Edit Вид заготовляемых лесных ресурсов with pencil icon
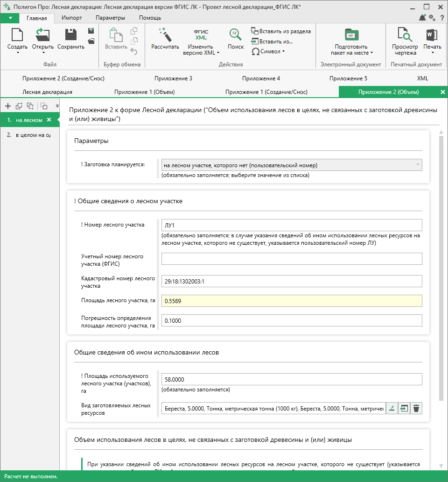 coord(392,409)
